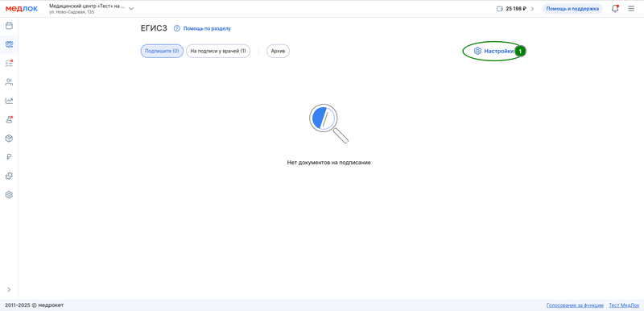Click the МедЛок logo
Viewport: 644px width, 311px height.
22,9
